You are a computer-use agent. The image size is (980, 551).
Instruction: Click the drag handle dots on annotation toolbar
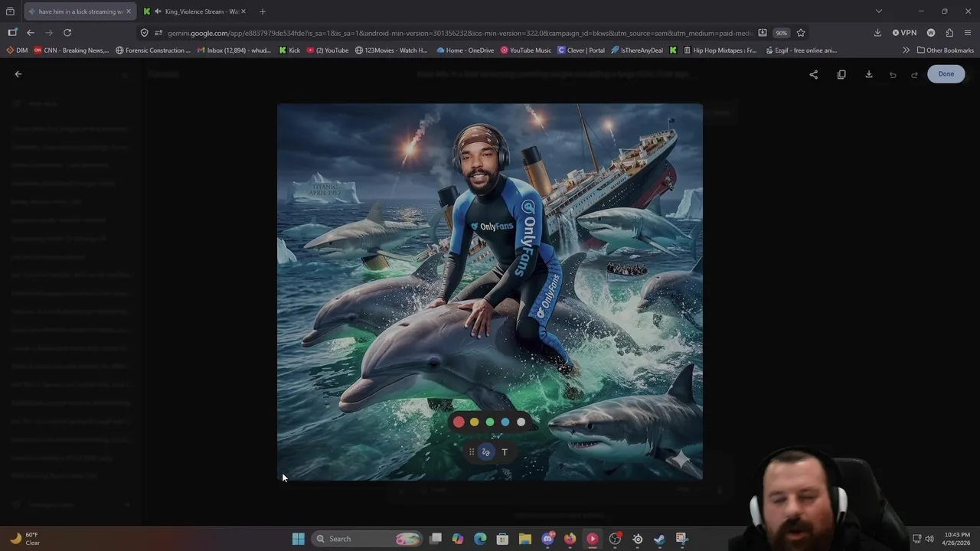click(x=472, y=452)
